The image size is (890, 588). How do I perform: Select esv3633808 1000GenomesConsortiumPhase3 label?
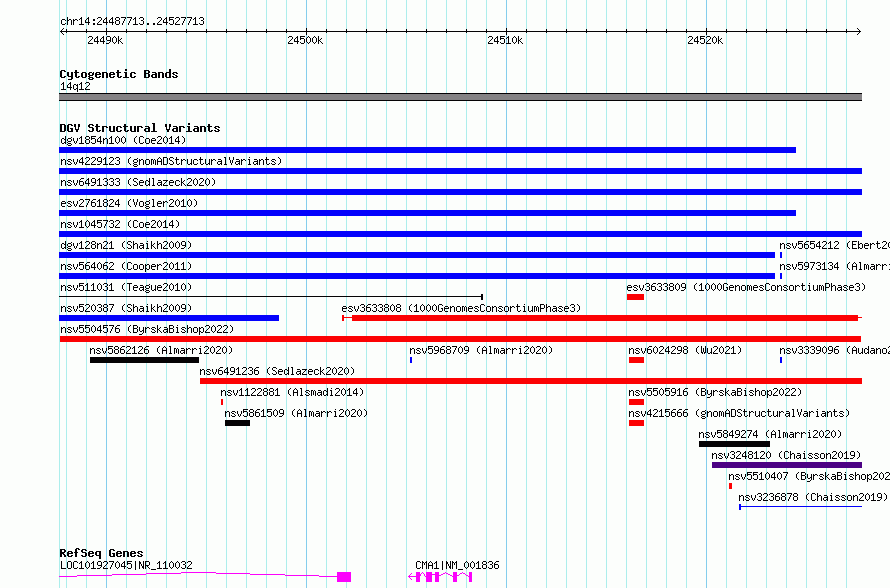(x=461, y=308)
